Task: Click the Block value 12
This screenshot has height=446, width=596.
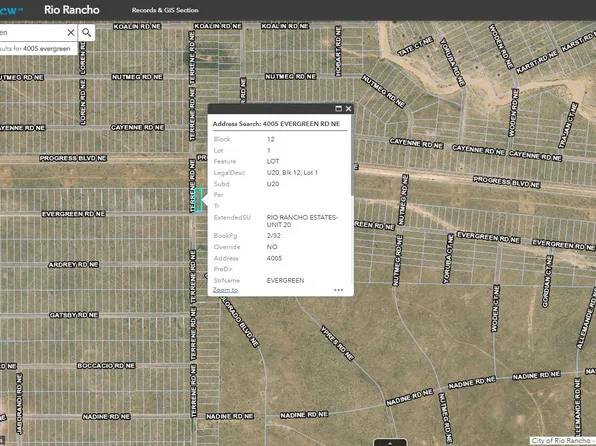Action: [271, 139]
